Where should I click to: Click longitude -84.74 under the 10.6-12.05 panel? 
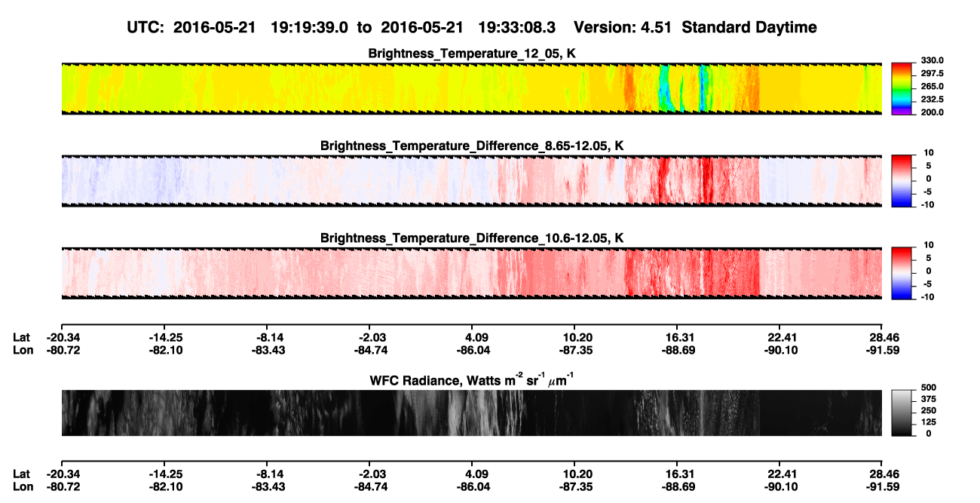tap(369, 350)
